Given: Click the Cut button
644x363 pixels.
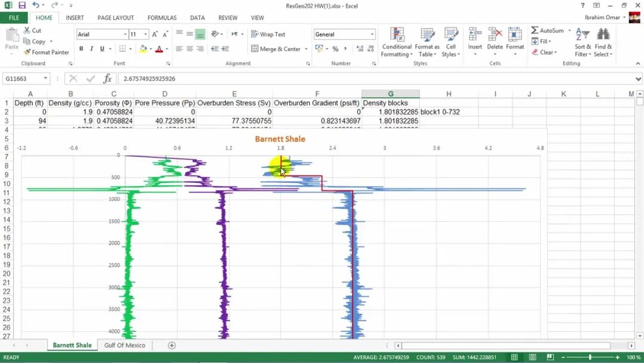Looking at the screenshot, I should pos(32,30).
